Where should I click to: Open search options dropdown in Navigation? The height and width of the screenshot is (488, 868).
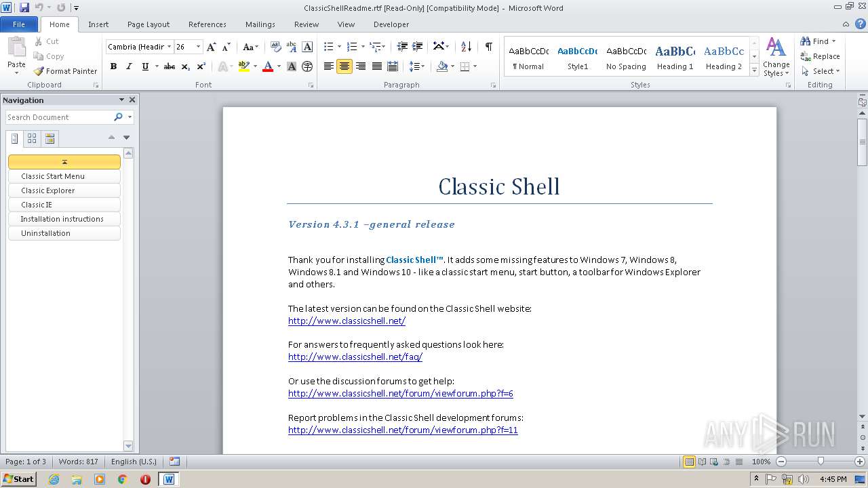[130, 117]
